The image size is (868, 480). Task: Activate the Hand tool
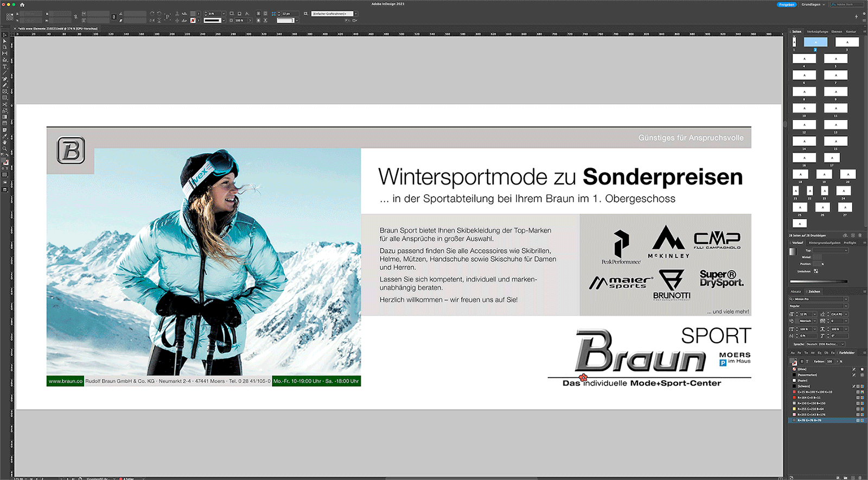point(5,142)
